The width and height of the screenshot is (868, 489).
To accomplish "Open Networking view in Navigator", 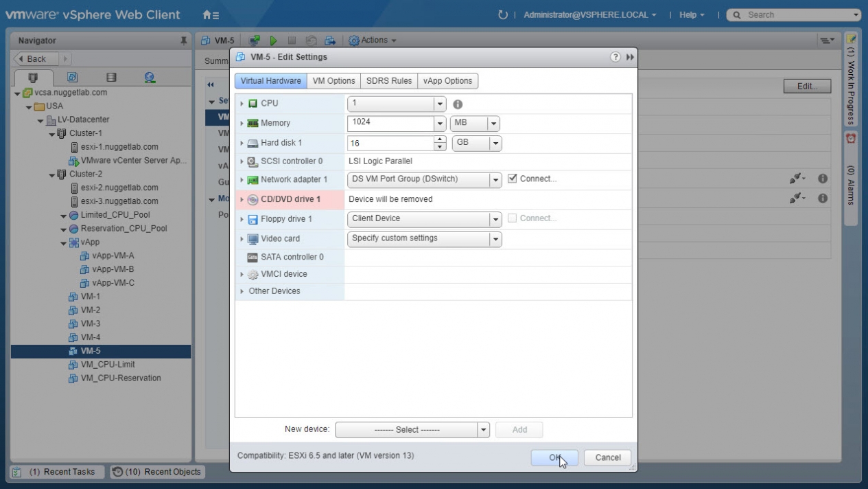I will click(149, 78).
